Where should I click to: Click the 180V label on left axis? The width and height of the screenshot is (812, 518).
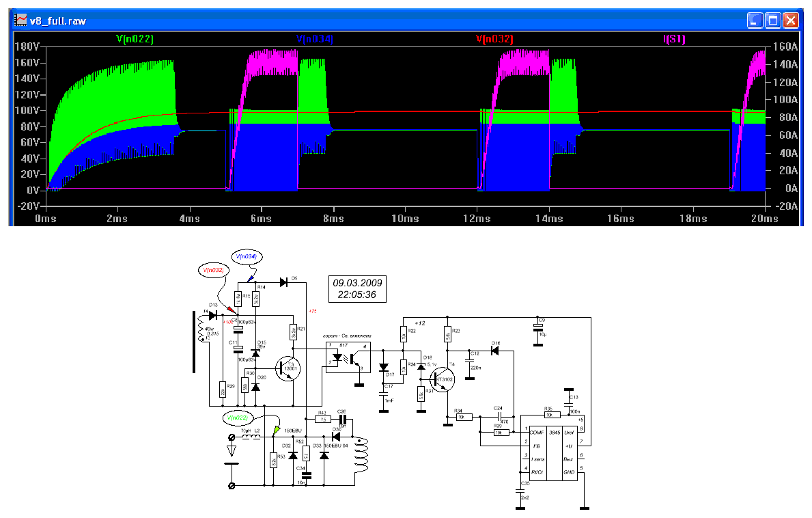coord(27,47)
